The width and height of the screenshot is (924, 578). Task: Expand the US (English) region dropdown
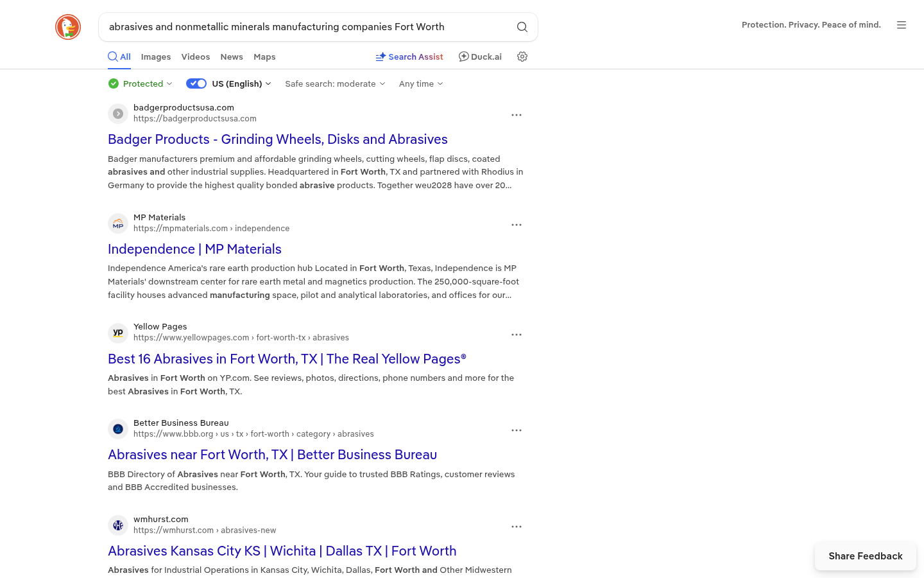[242, 83]
